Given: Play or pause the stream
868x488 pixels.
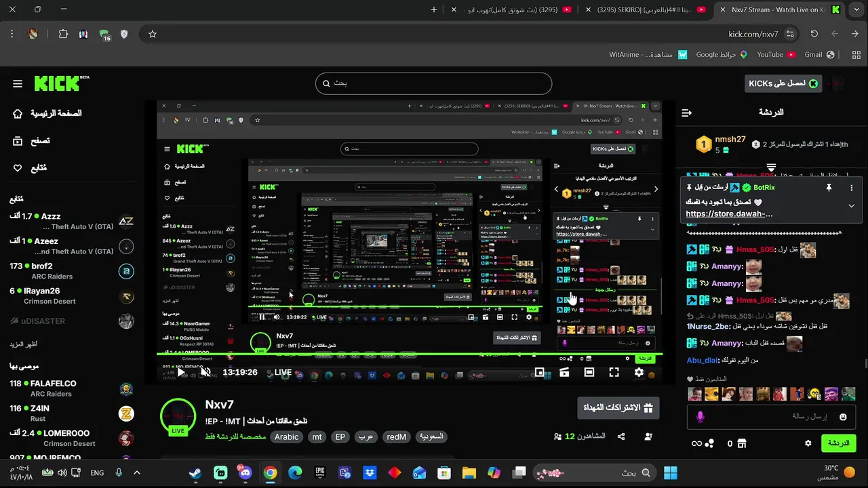Looking at the screenshot, I should [x=181, y=372].
